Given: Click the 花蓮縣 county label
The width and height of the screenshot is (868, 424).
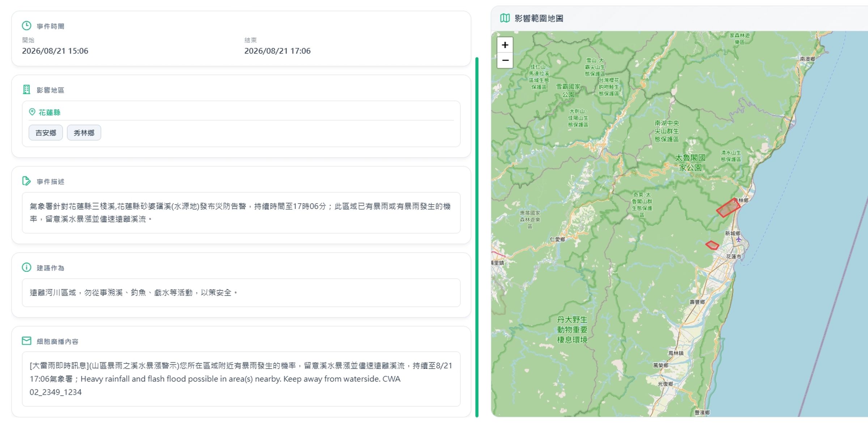Looking at the screenshot, I should click(x=50, y=112).
